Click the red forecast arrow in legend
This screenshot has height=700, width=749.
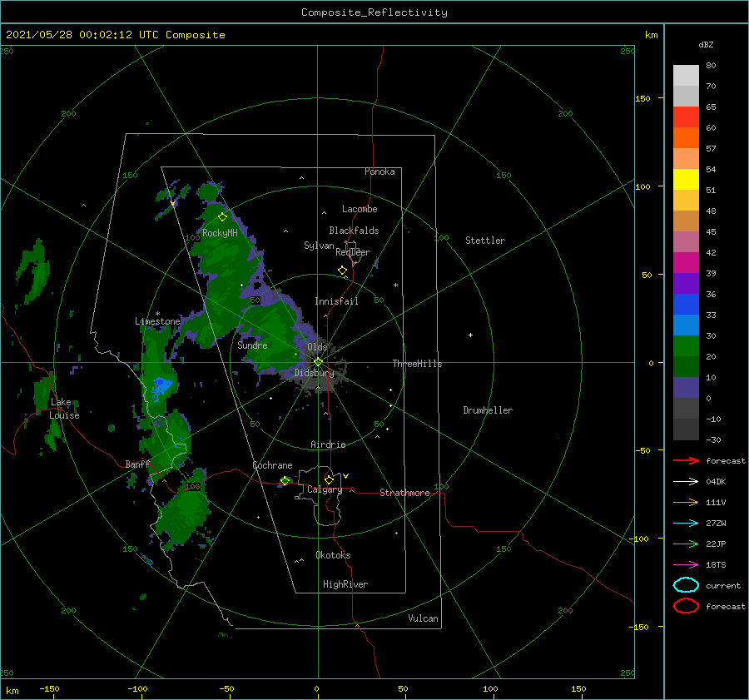click(x=686, y=460)
